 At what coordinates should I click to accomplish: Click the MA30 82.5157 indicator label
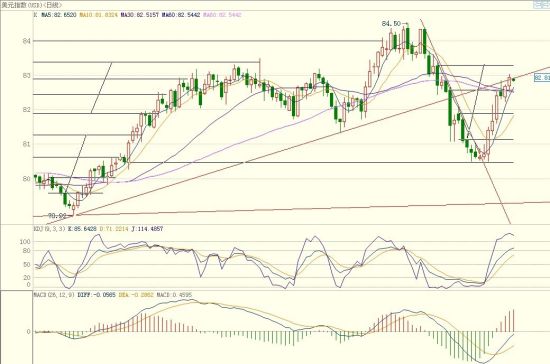point(140,15)
